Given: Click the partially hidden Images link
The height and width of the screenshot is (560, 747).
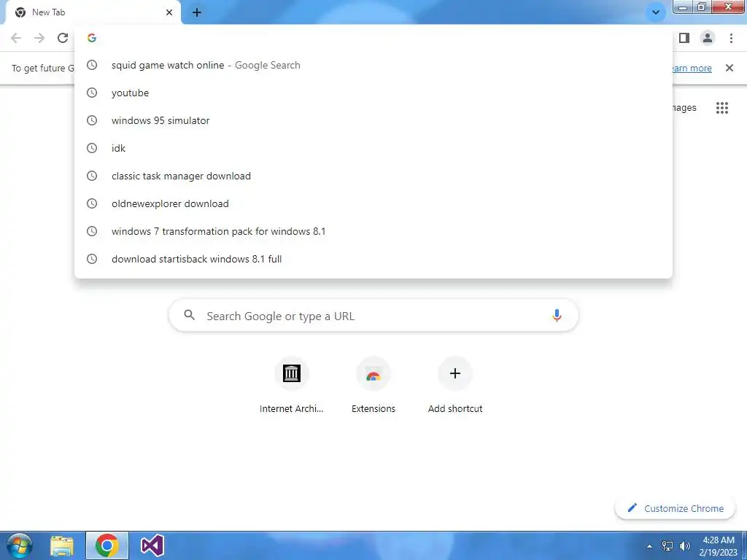Looking at the screenshot, I should 684,108.
